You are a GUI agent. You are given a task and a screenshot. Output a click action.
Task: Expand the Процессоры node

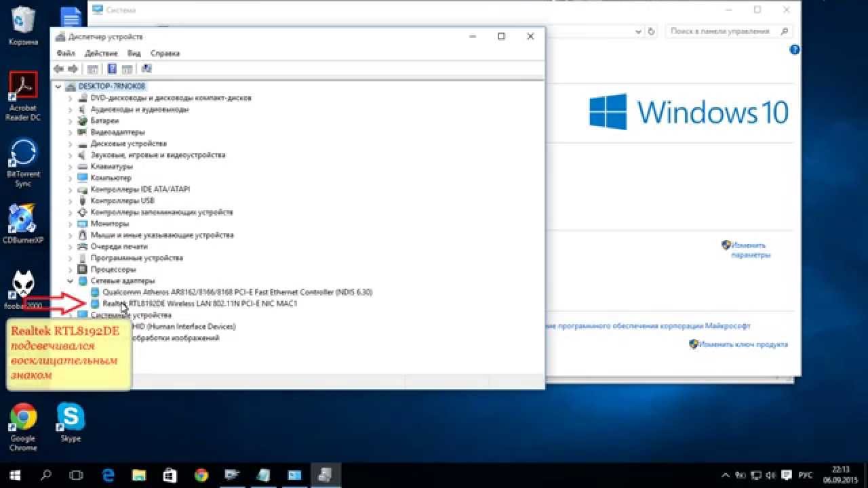(70, 269)
